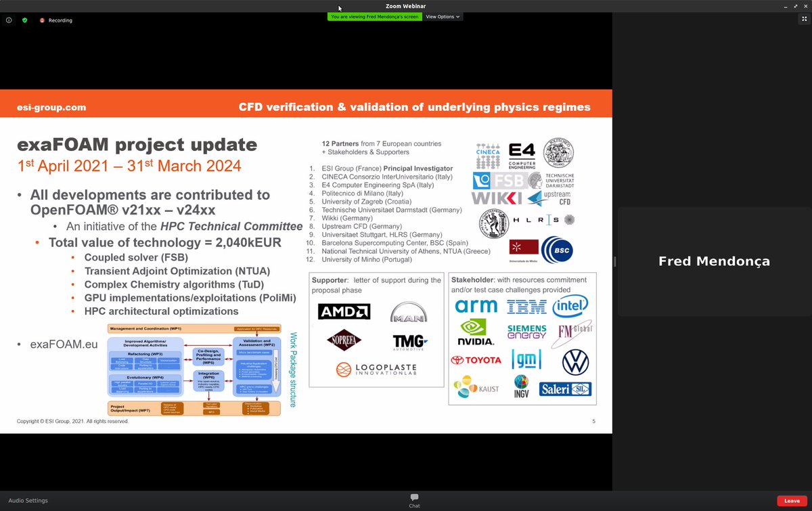Click 'HPC architectural optimizations' bullet
The height and width of the screenshot is (511, 812).
161,311
